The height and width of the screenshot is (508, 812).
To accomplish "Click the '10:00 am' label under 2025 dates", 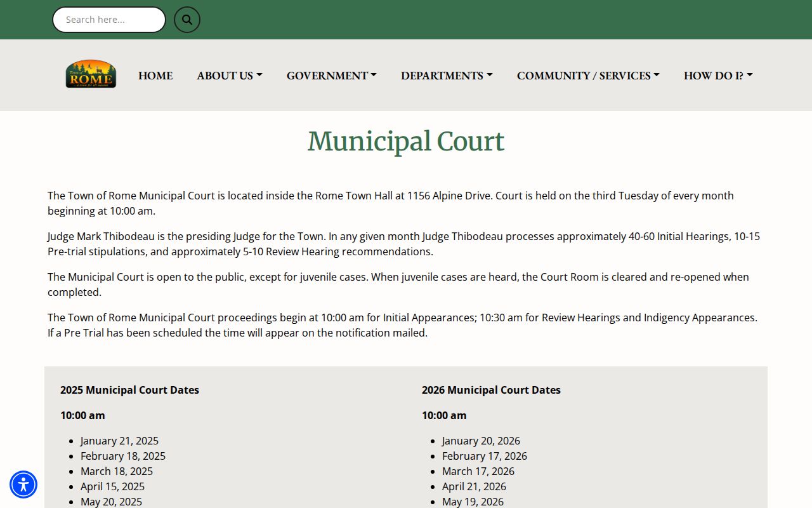I will (82, 415).
